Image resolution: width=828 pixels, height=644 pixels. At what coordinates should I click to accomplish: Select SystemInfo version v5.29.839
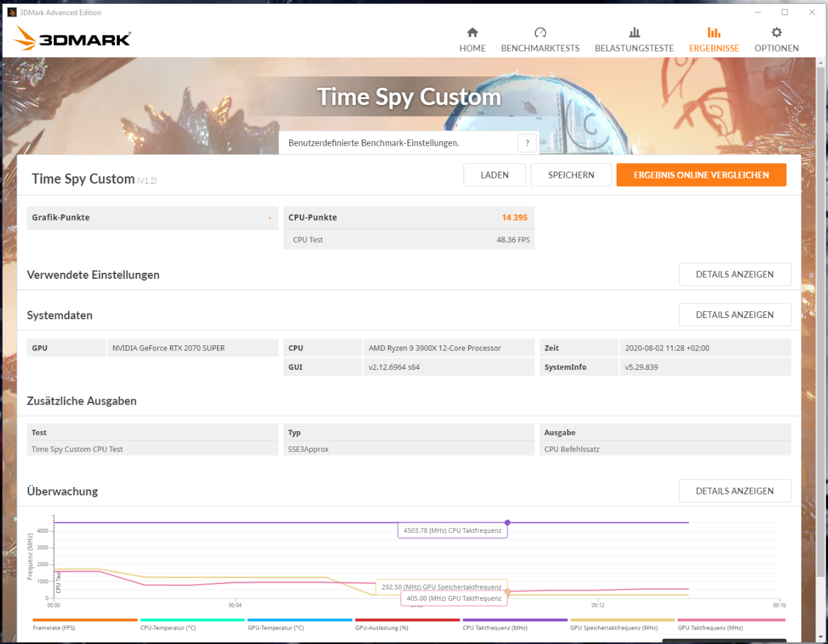[x=642, y=367]
